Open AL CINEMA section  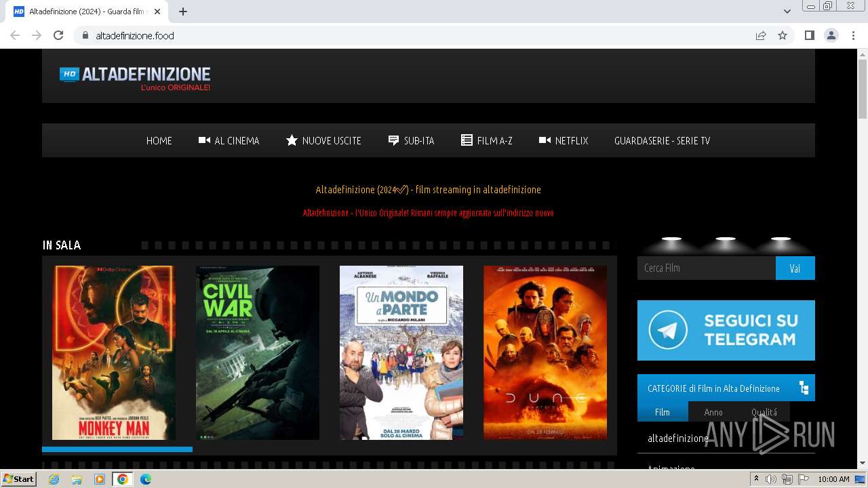pyautogui.click(x=229, y=140)
